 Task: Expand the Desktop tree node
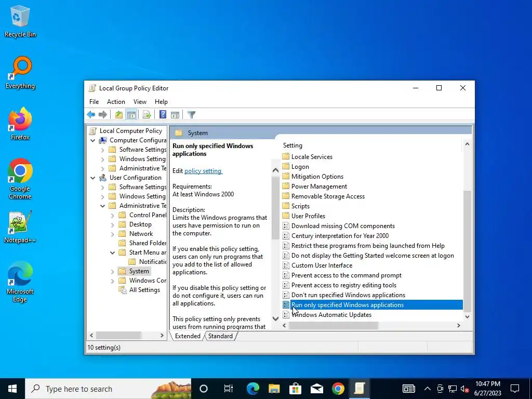pos(112,224)
